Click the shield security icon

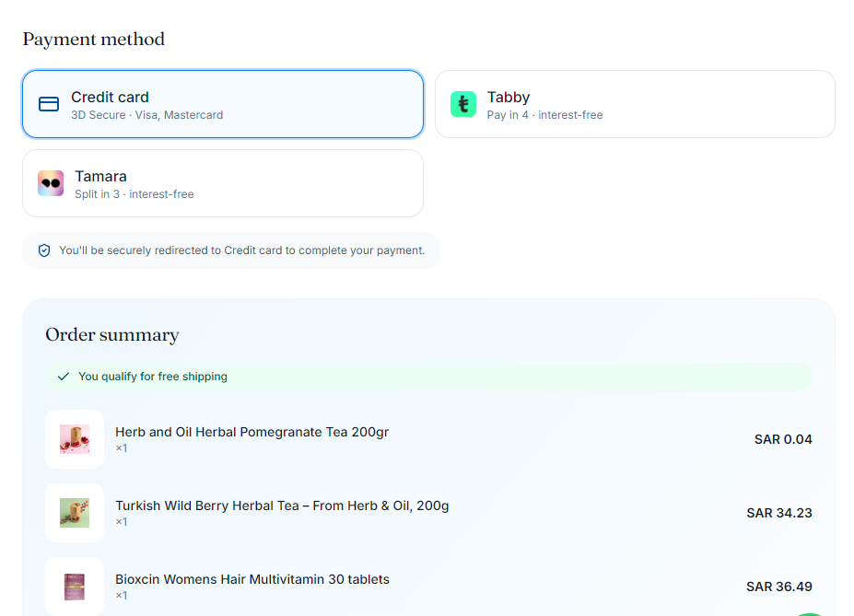(x=44, y=250)
